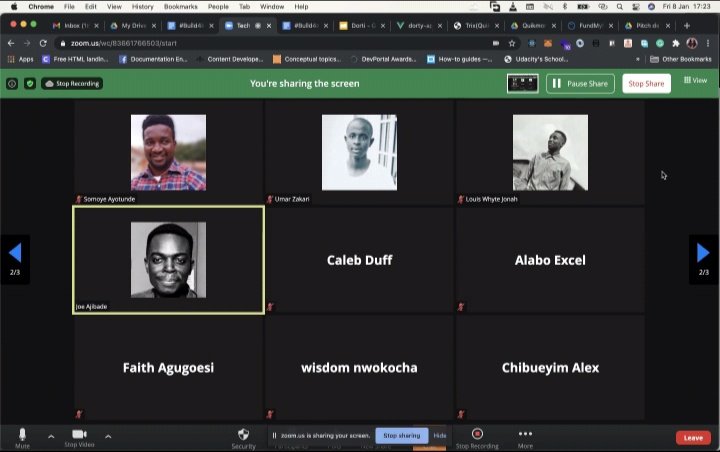Open the camera indicator in address bar
Image resolution: width=720 pixels, height=452 pixels.
(496, 43)
